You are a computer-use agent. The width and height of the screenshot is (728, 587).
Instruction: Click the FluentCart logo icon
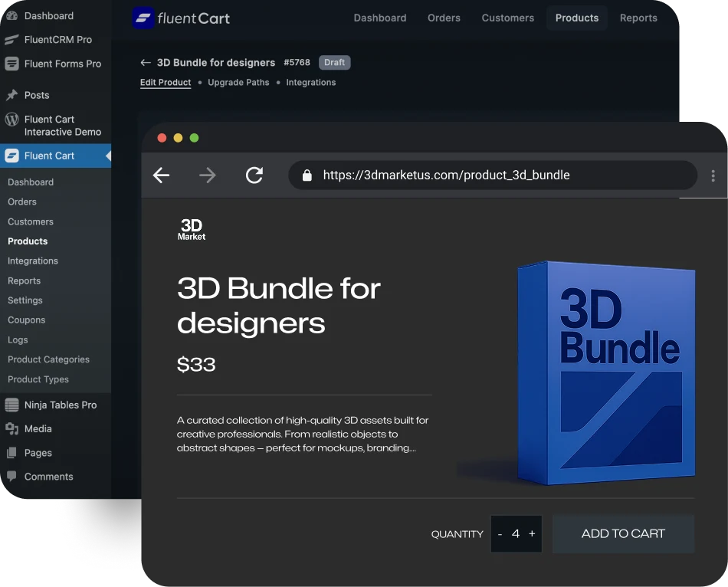point(143,18)
